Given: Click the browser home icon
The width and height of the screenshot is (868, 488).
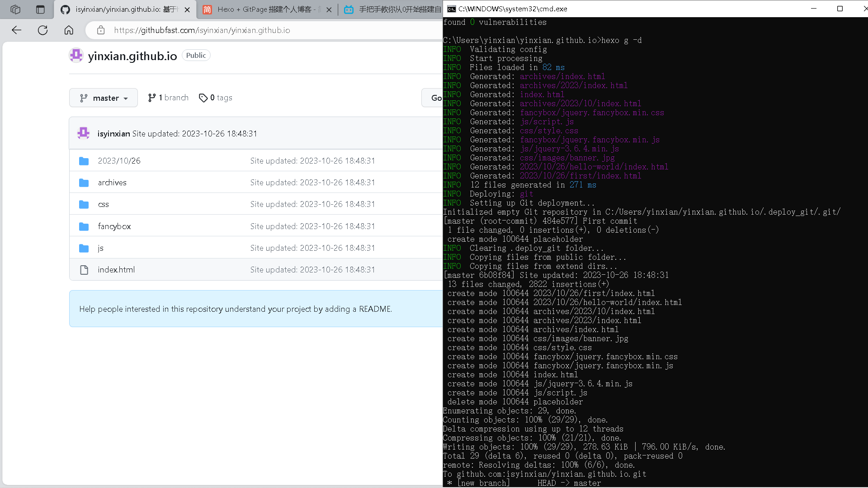Looking at the screenshot, I should pyautogui.click(x=69, y=30).
